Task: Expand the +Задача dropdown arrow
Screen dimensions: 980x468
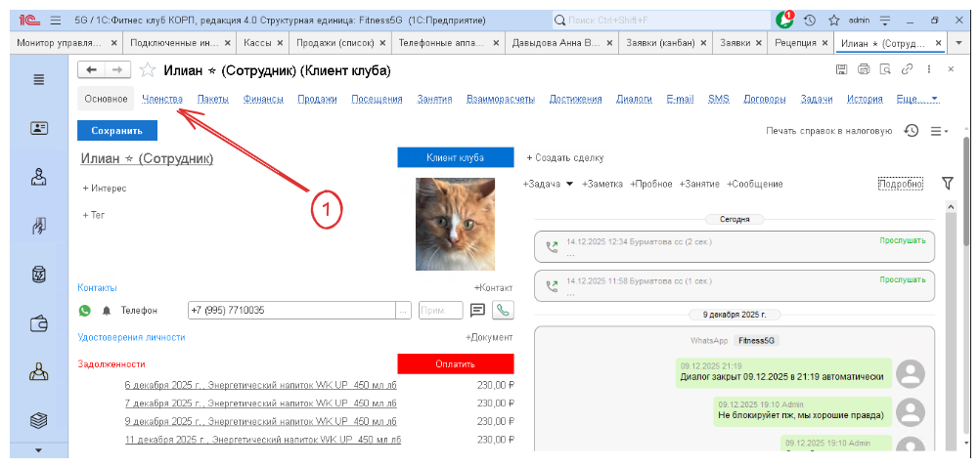Action: (x=569, y=184)
